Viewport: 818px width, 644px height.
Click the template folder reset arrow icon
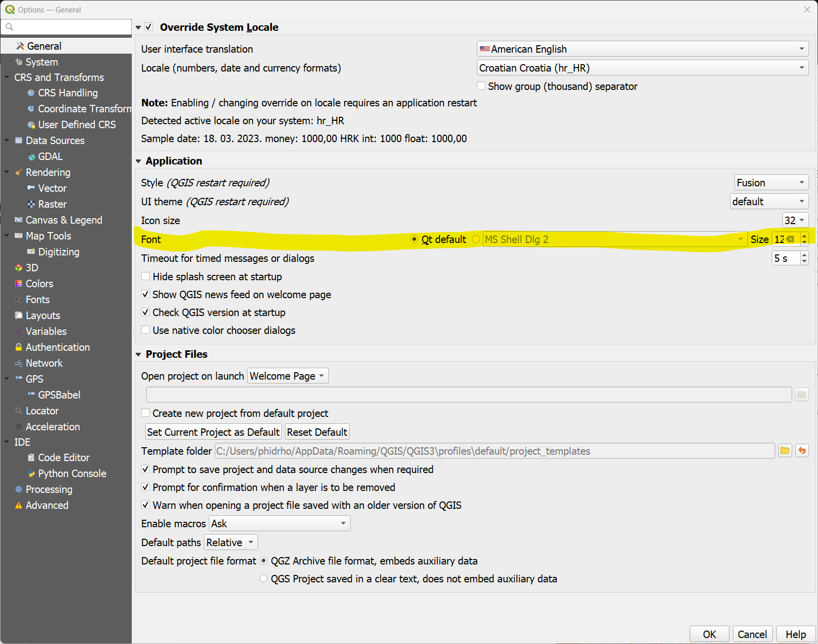802,451
